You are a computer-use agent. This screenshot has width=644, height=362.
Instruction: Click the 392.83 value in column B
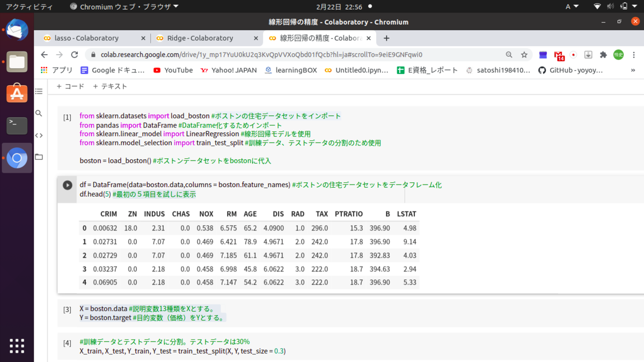[x=380, y=255]
